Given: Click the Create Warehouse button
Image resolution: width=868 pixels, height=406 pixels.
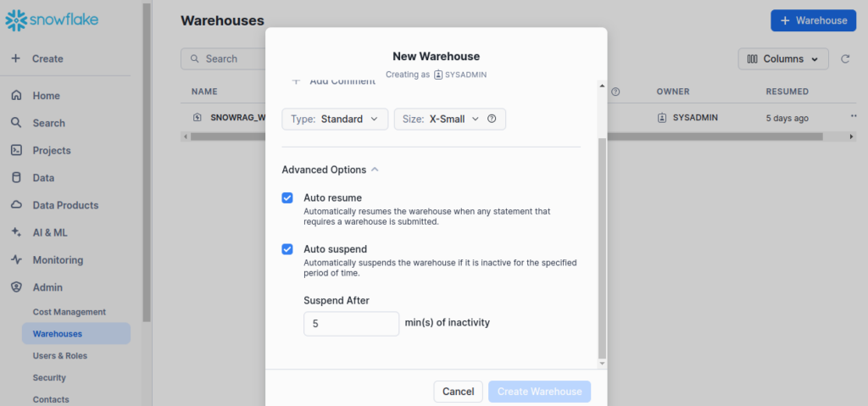Looking at the screenshot, I should [539, 392].
